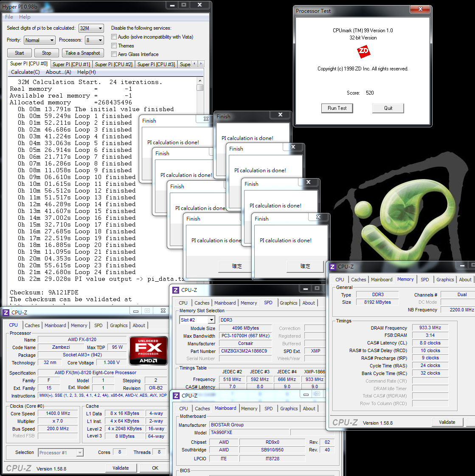
Task: Click the CPUmark Score 520 value
Action: (x=370, y=93)
